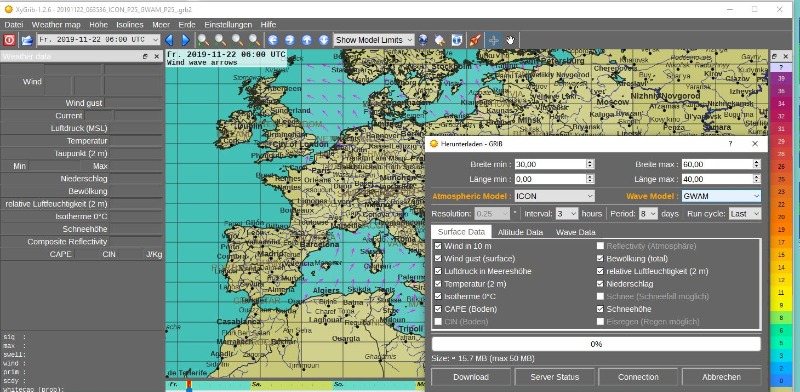The image size is (800, 392).
Task: Open the Datei menu
Action: (14, 24)
